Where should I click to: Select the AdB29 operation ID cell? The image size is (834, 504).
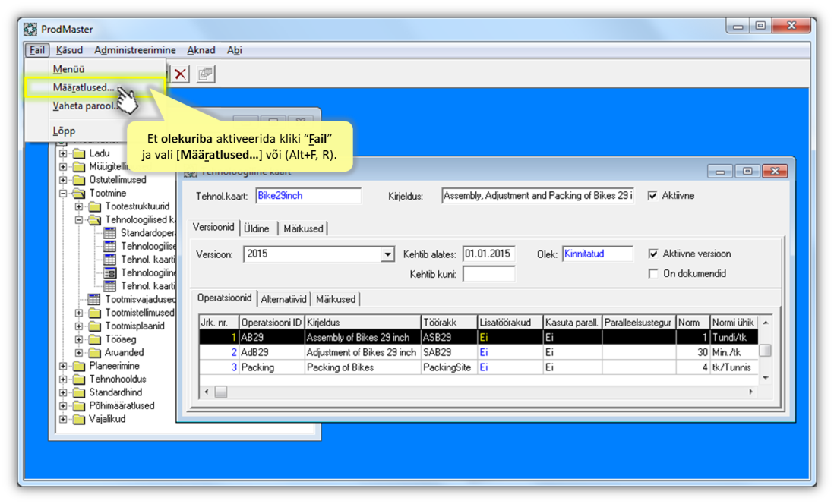271,352
